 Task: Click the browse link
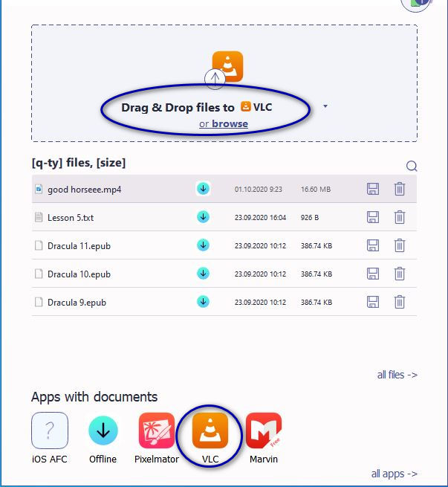230,123
